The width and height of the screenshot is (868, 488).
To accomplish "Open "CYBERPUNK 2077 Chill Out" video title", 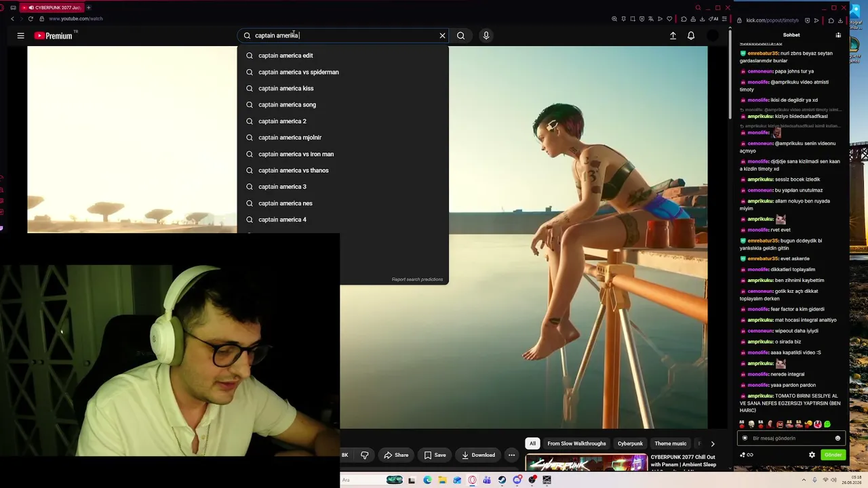I will (x=684, y=461).
